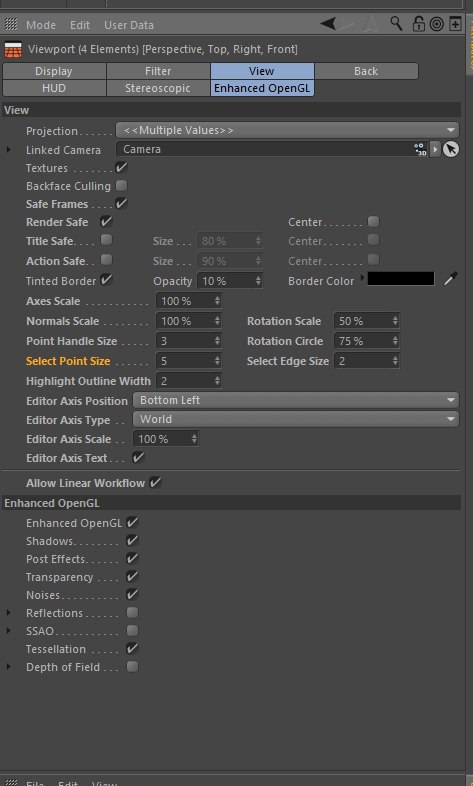Enable the SSAO checkbox
This screenshot has height=786, width=473.
click(x=132, y=631)
